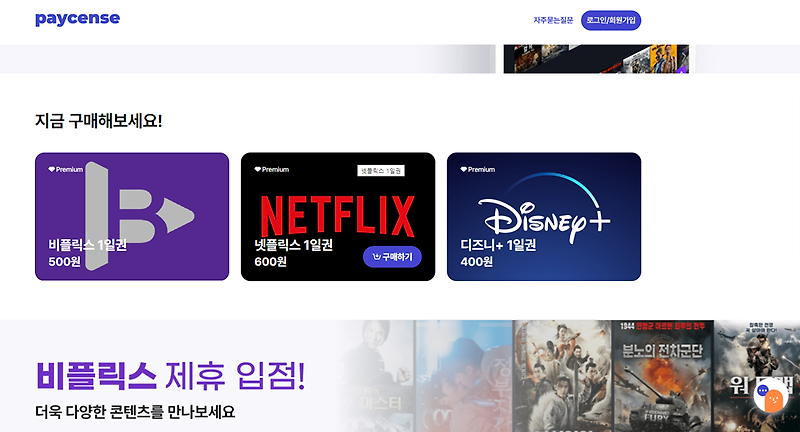
Task: Open the 자주묻는질문 FAQ link
Action: [553, 20]
